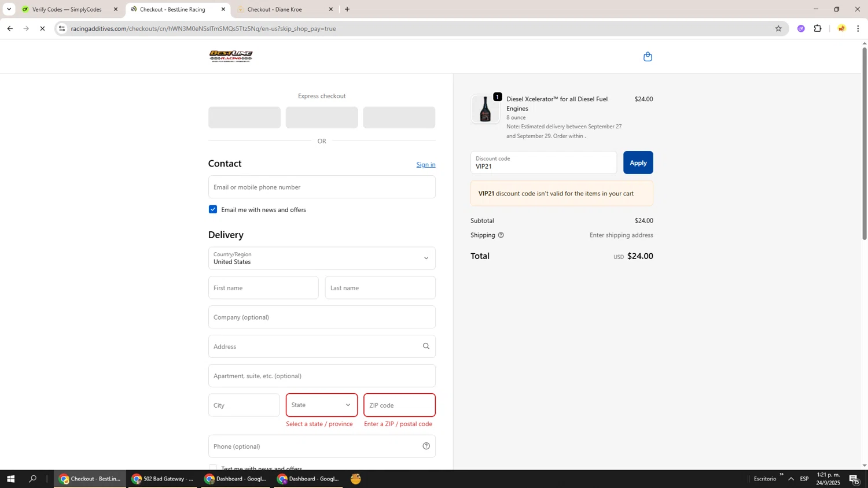Image resolution: width=868 pixels, height=488 pixels.
Task: Open the browser extensions puzzle icon
Action: [818, 28]
